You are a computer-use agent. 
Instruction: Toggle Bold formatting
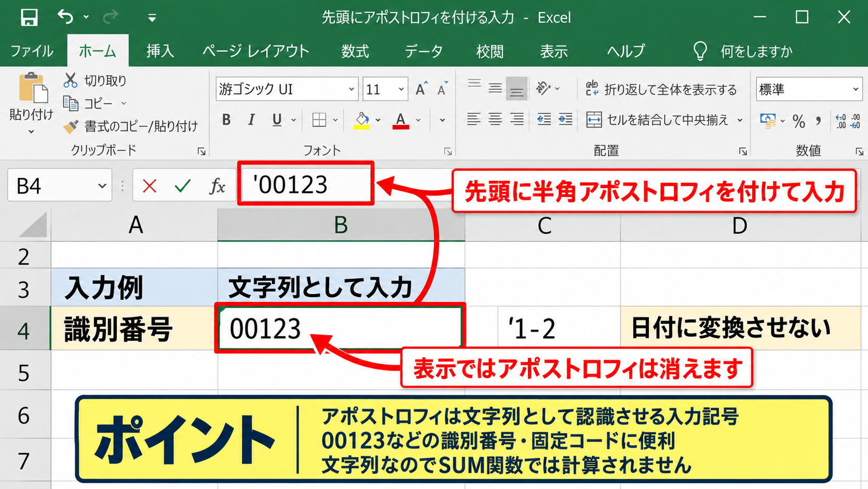coord(226,120)
